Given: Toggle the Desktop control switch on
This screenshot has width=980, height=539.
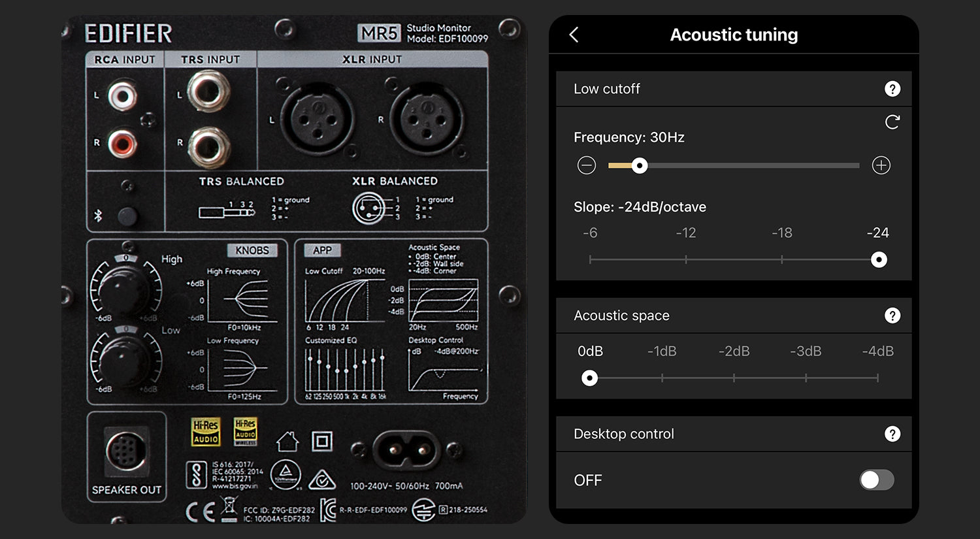Looking at the screenshot, I should click(876, 480).
